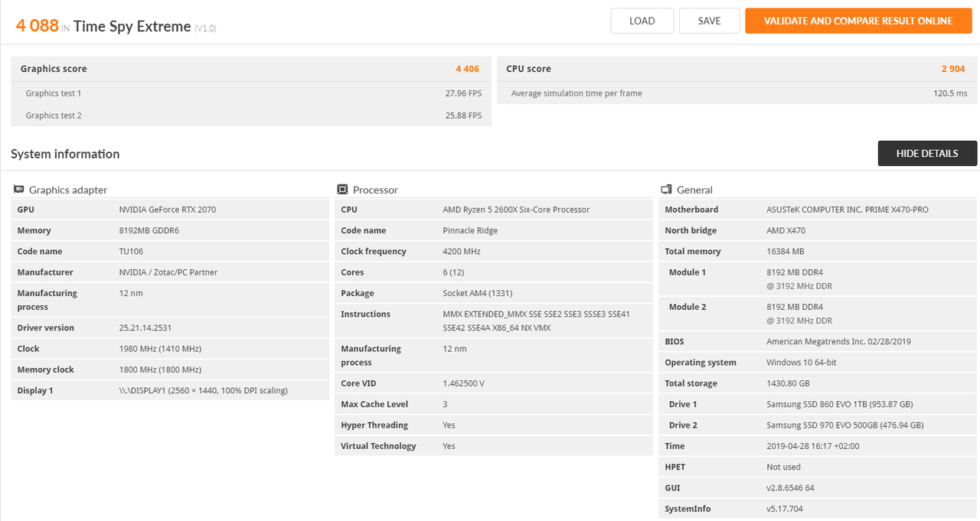This screenshot has height=521, width=980.
Task: Click the Core VID 1.462500 V value
Action: tap(463, 383)
